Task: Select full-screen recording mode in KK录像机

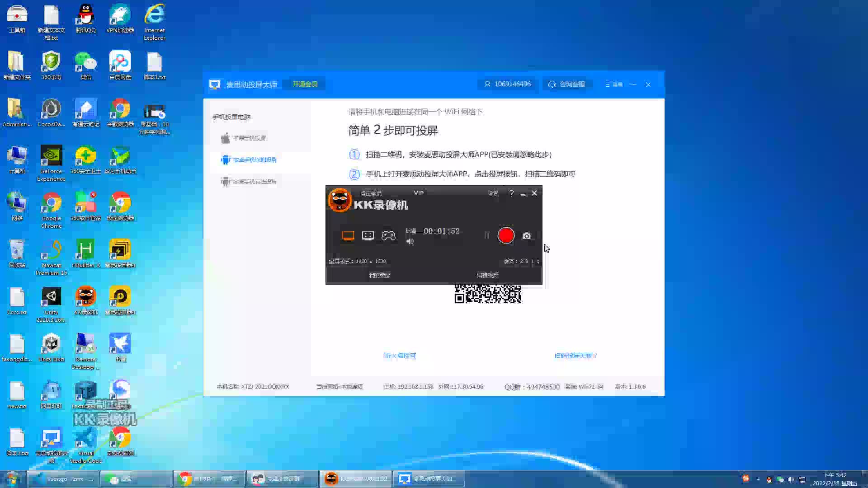Action: (348, 236)
